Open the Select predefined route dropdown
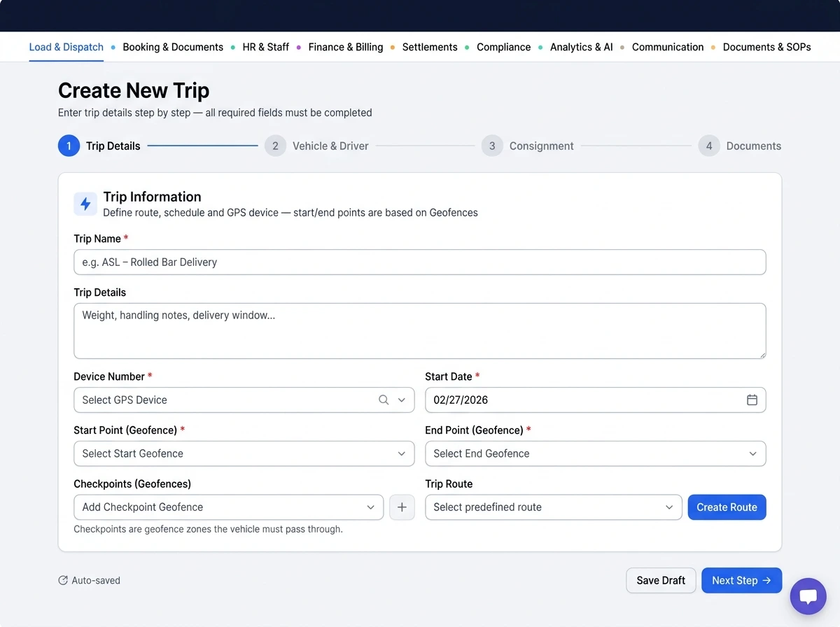This screenshot has height=627, width=840. [x=554, y=507]
